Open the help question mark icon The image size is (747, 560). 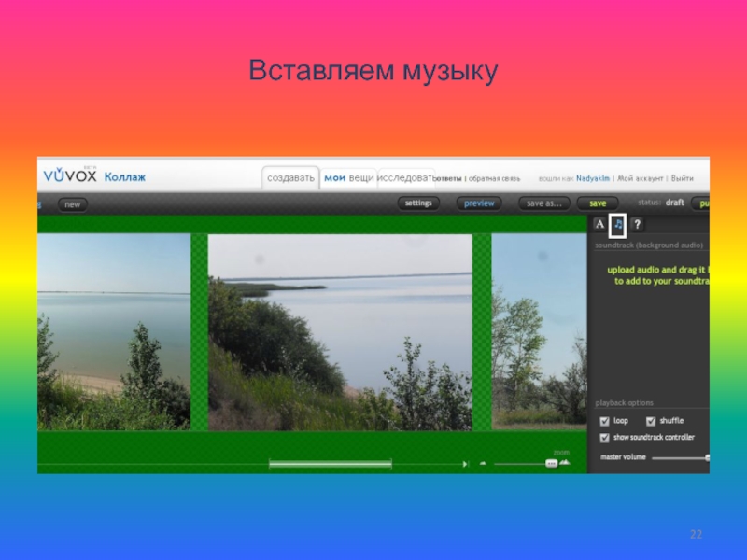[x=638, y=224]
